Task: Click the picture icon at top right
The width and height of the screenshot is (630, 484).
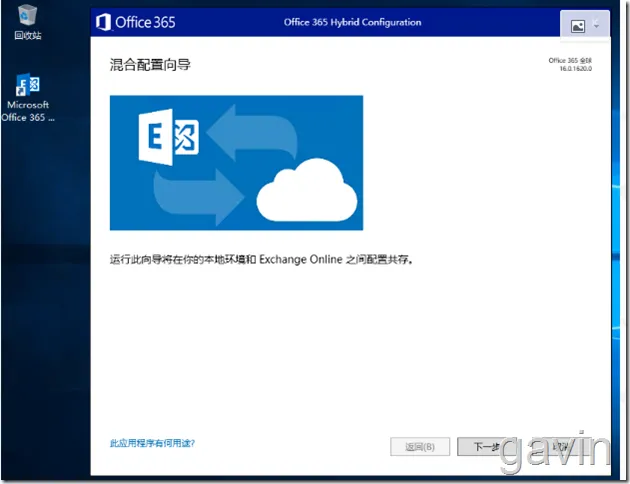Action: coord(578,27)
